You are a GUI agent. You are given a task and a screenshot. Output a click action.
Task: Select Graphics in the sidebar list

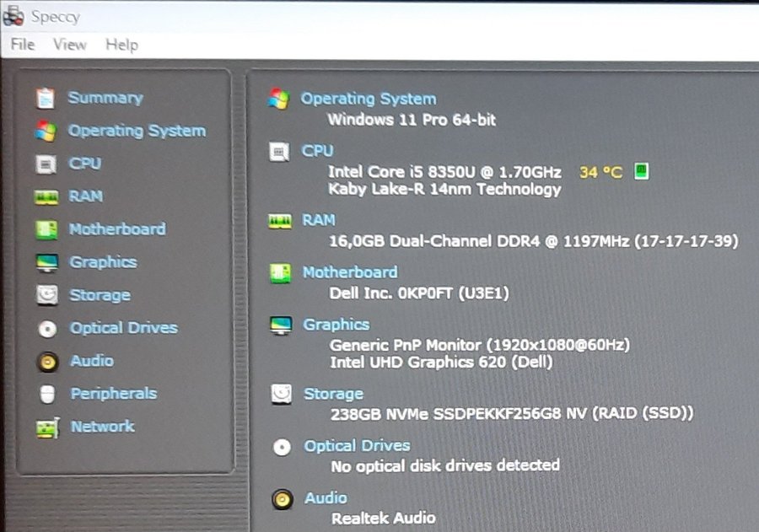pos(103,262)
